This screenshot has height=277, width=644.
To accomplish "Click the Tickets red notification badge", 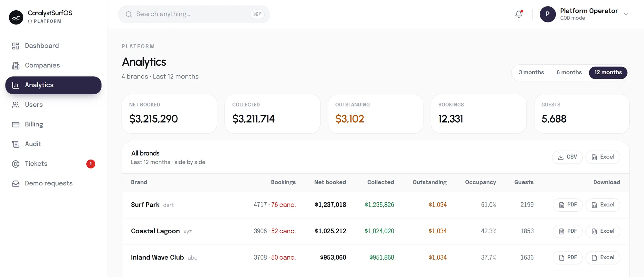I will 91,164.
